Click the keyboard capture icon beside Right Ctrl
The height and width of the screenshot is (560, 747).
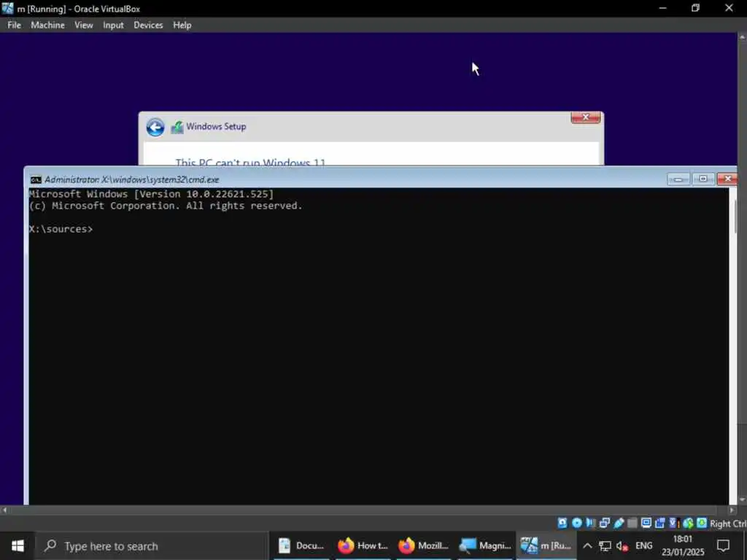click(x=702, y=523)
